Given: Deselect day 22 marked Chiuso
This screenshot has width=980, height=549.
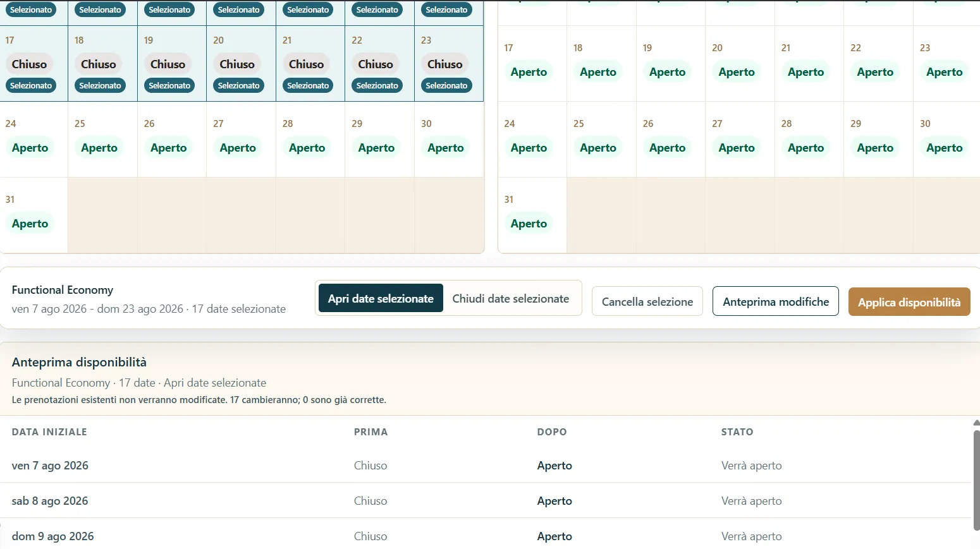Looking at the screenshot, I should 379,64.
